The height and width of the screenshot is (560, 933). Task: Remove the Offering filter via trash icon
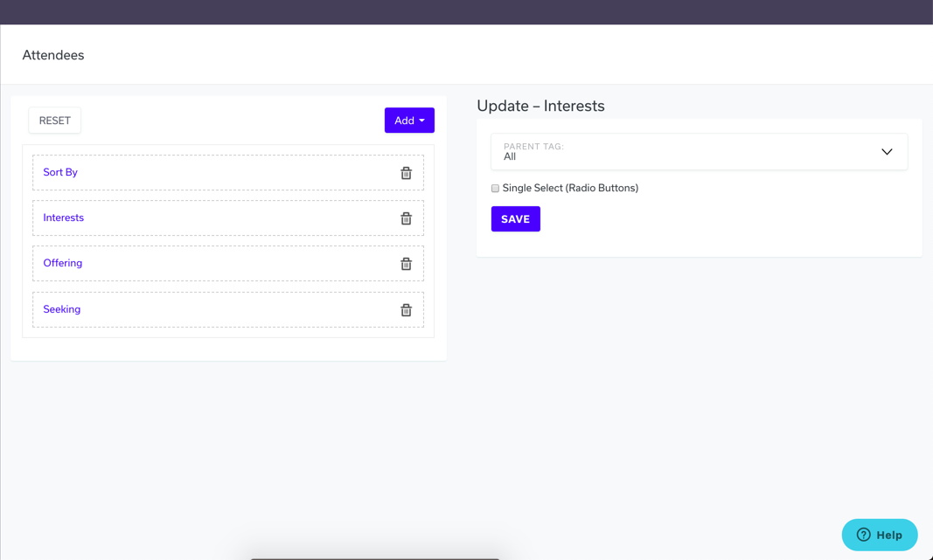406,264
